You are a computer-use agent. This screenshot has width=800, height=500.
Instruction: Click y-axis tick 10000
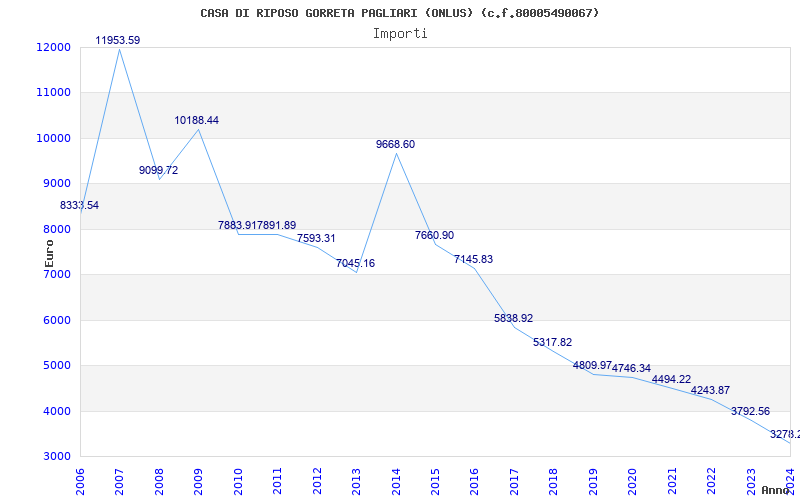point(53,138)
